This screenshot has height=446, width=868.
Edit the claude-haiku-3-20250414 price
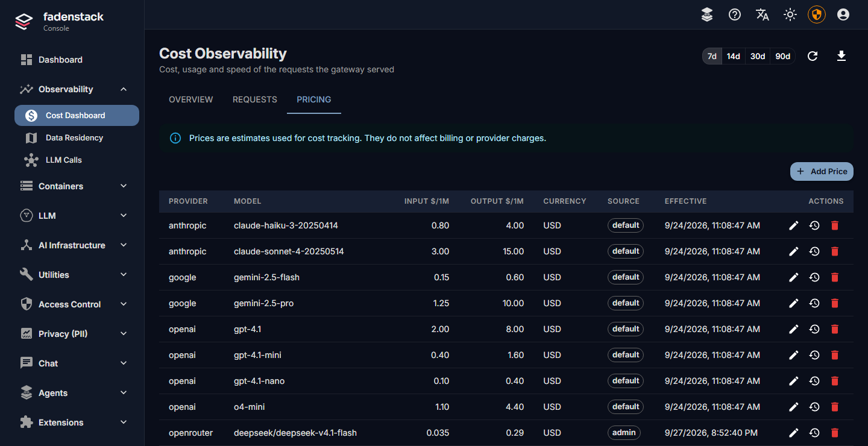[x=794, y=225]
